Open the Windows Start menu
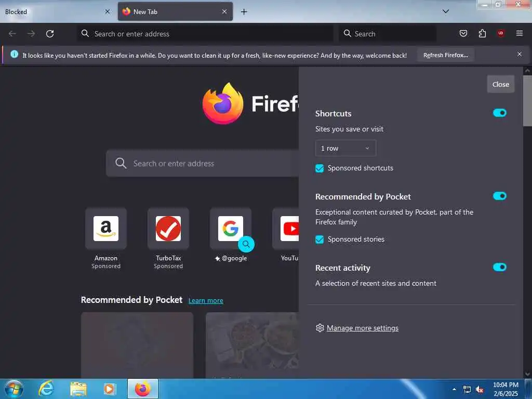The width and height of the screenshot is (532, 399). tap(14, 389)
